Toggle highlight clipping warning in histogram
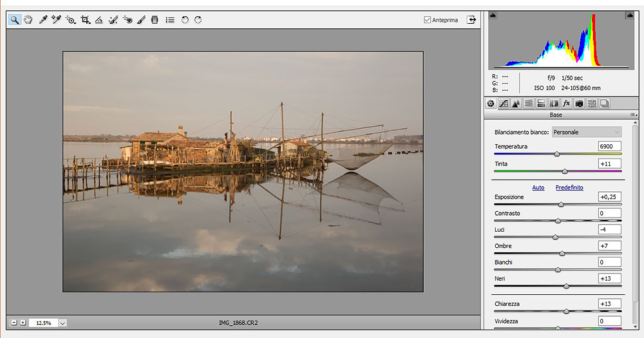Image resolution: width=644 pixels, height=338 pixels. (630, 15)
